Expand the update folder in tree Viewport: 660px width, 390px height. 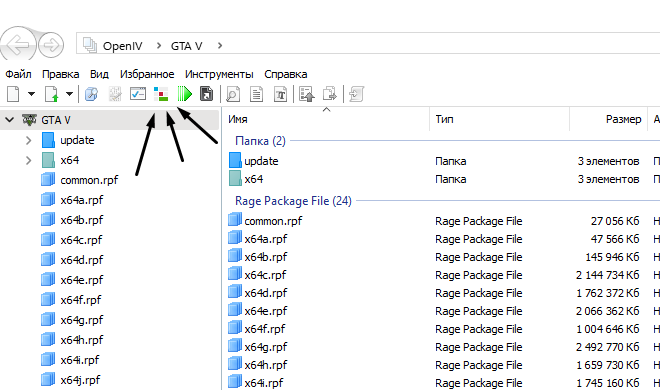pyautogui.click(x=28, y=140)
